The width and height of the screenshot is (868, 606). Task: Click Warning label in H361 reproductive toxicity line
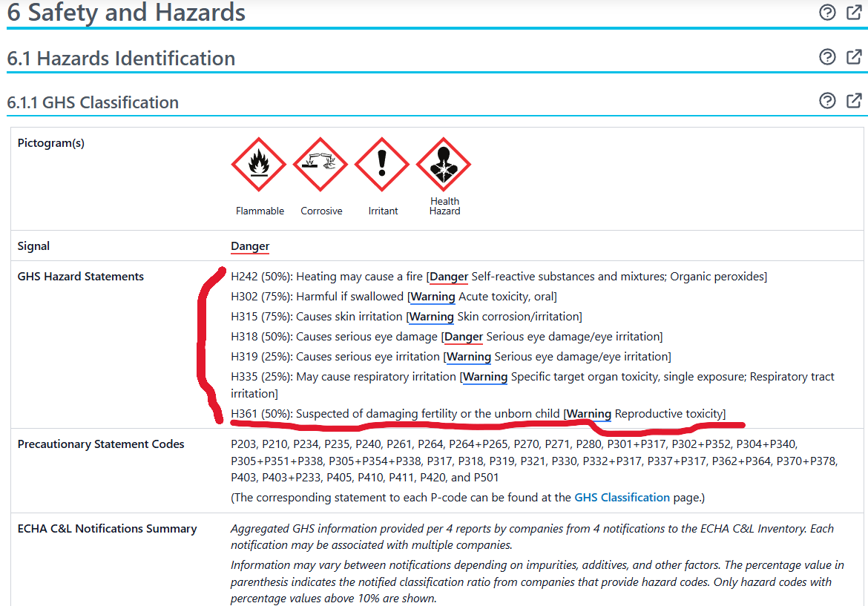pos(589,414)
